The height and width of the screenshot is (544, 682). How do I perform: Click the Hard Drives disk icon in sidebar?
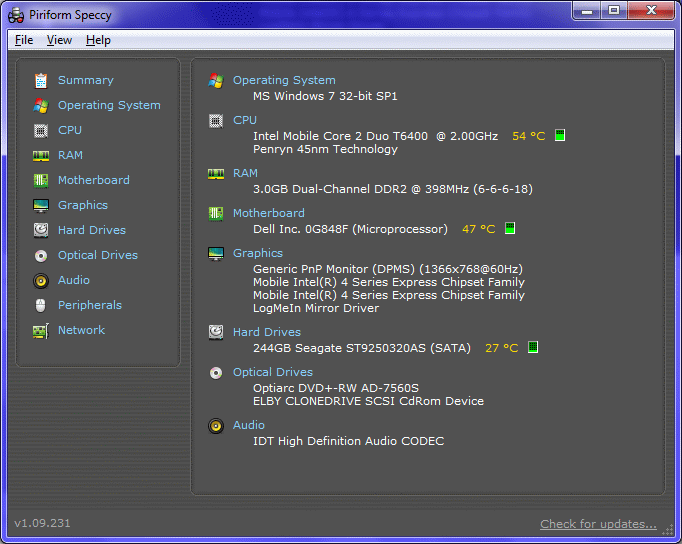click(41, 230)
